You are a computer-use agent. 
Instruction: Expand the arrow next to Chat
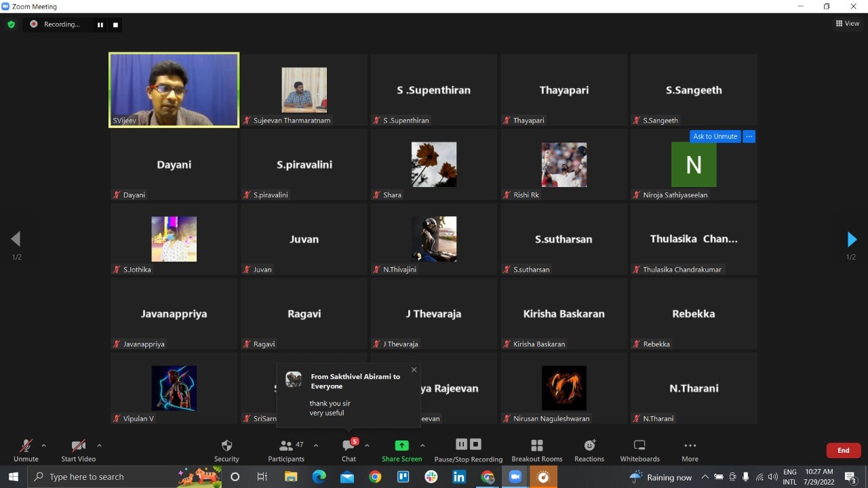[367, 445]
